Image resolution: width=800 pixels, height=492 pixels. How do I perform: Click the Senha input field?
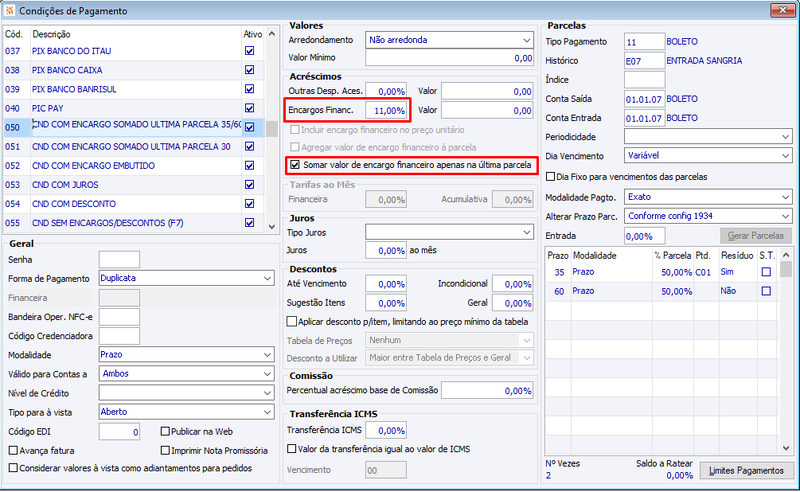(119, 259)
